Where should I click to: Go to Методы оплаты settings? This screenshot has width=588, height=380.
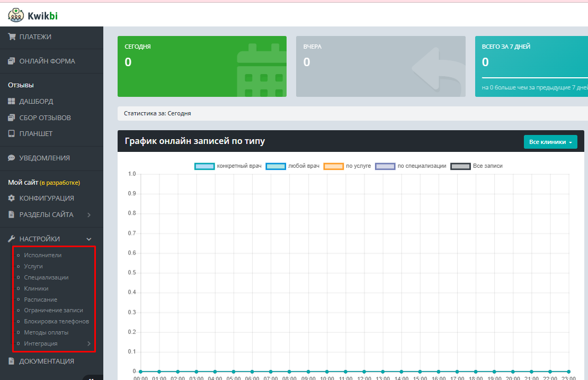click(x=46, y=333)
